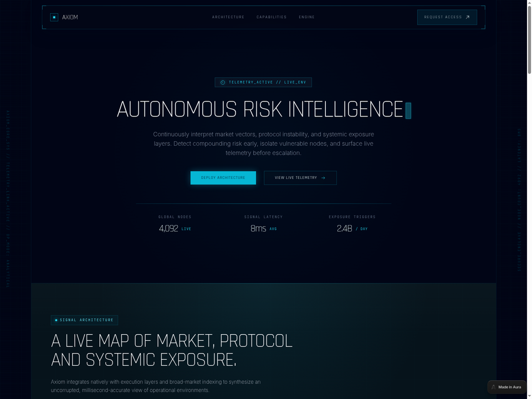Click the LIVE tag beside 4,092
532x399 pixels.
click(186, 229)
